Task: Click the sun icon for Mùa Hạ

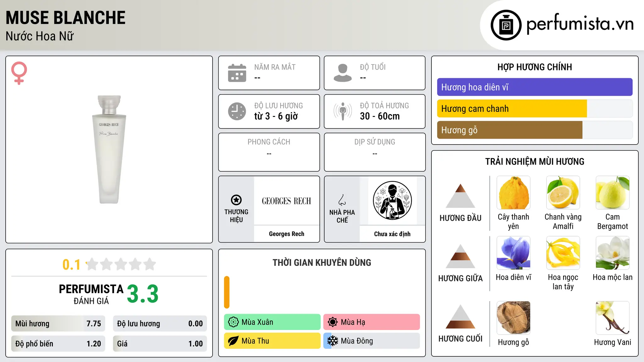Action: point(332,322)
